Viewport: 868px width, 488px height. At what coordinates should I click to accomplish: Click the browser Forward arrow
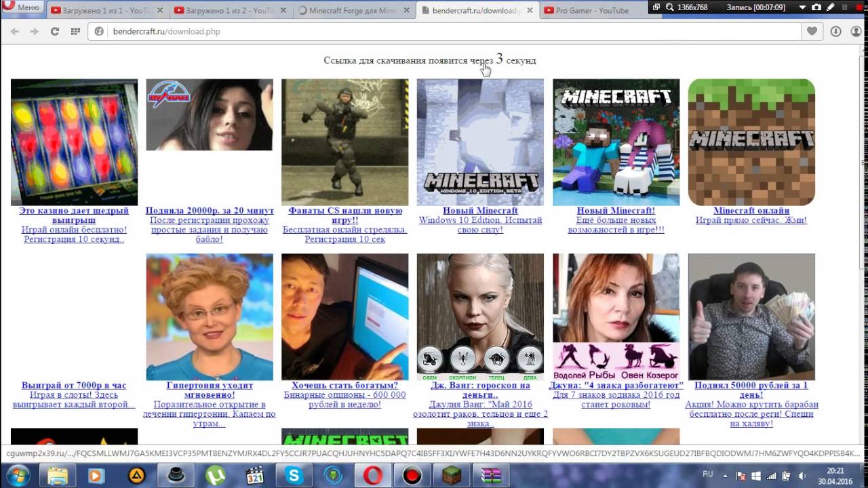(x=34, y=32)
